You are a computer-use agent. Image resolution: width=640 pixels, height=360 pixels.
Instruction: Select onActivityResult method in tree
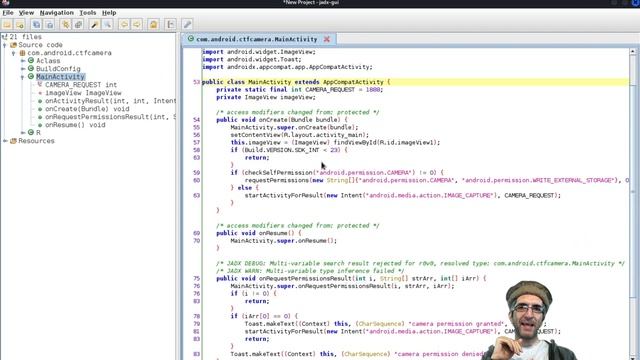[110, 100]
